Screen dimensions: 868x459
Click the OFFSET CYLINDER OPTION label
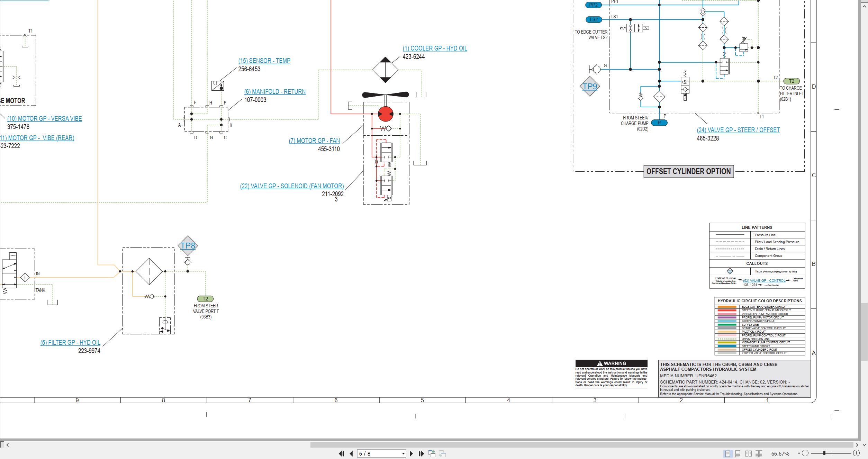(688, 172)
